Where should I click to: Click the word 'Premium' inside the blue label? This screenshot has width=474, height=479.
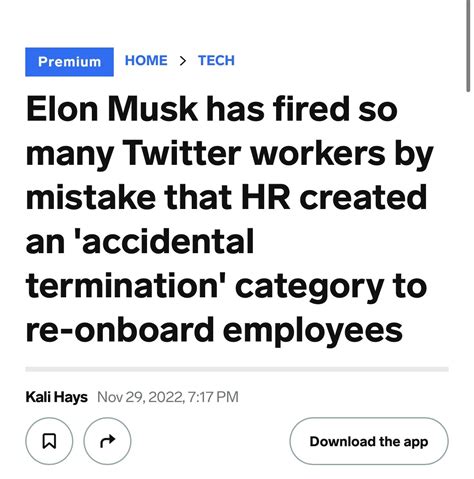point(69,62)
